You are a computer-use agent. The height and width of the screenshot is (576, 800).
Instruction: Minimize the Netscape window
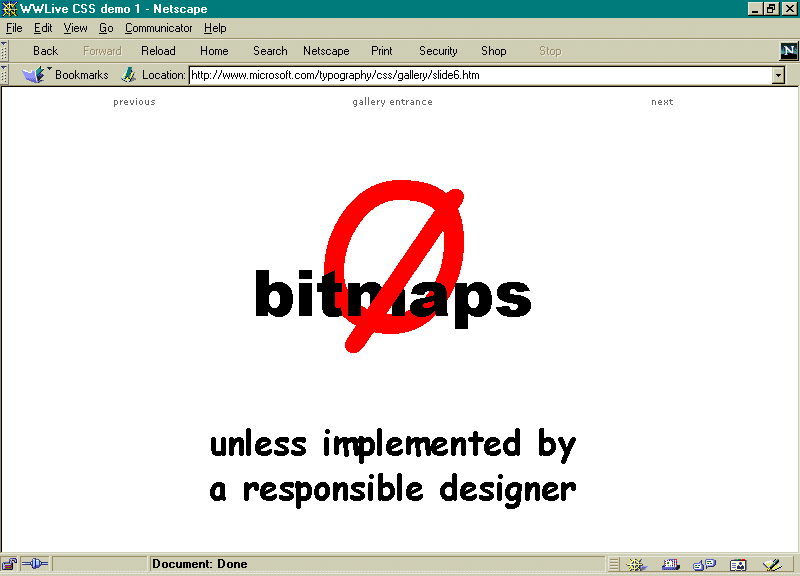[x=755, y=9]
